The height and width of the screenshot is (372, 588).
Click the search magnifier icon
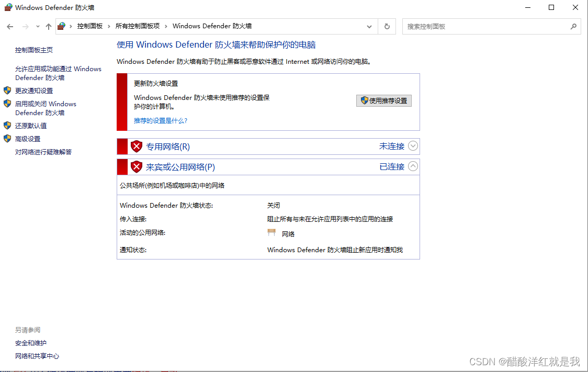click(x=573, y=27)
